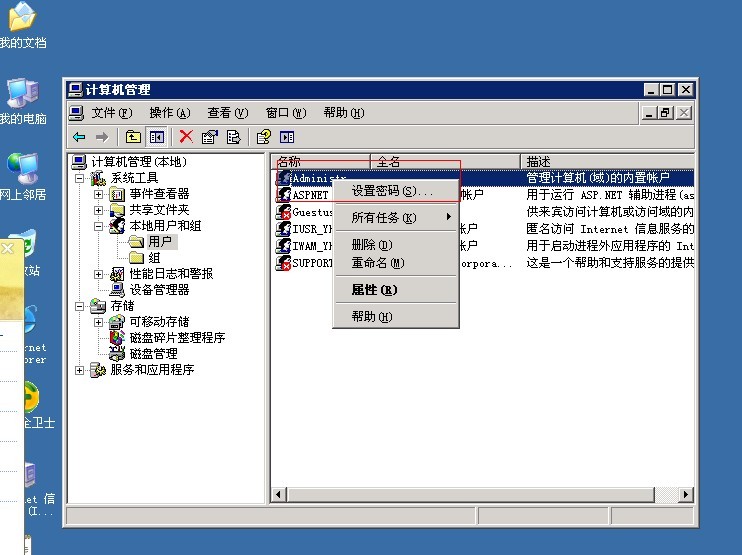Open the 操作 menu
742x555 pixels.
pos(170,113)
